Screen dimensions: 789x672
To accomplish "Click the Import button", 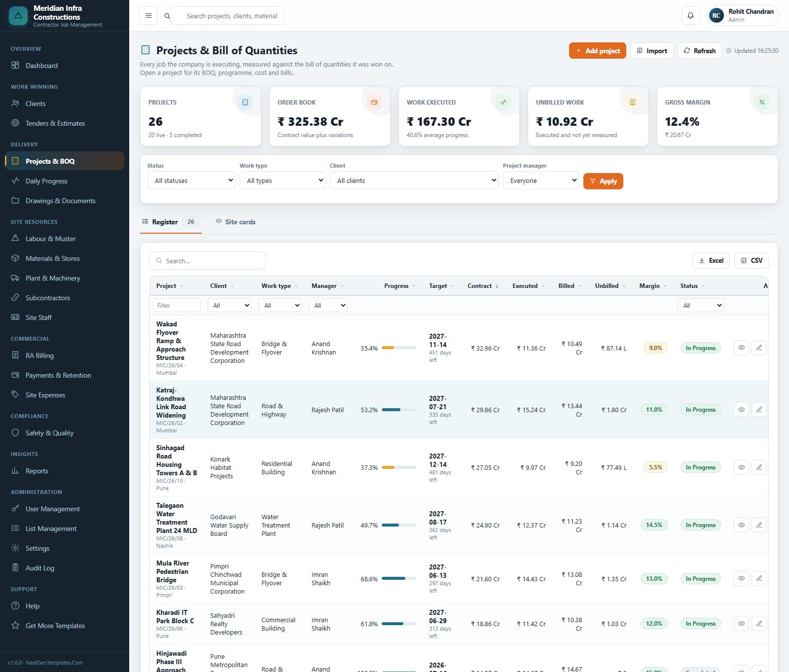I will coord(652,51).
